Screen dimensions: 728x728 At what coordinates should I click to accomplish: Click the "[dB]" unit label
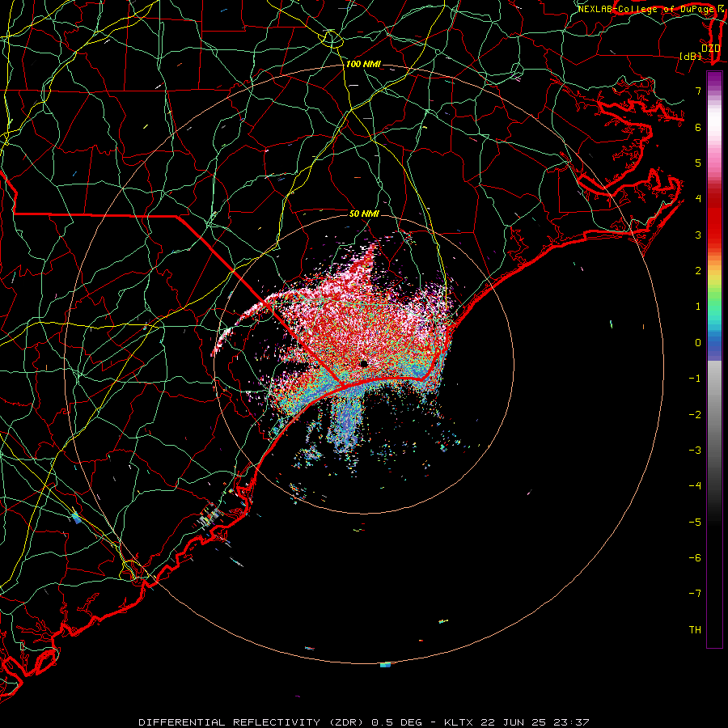691,56
